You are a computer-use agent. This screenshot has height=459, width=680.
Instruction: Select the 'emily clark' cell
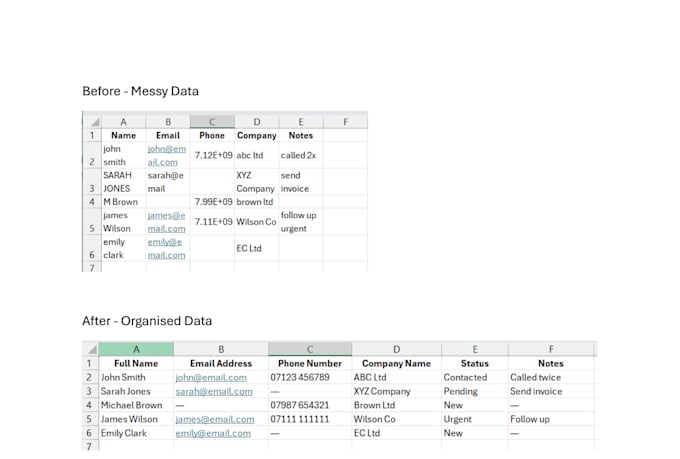(124, 248)
